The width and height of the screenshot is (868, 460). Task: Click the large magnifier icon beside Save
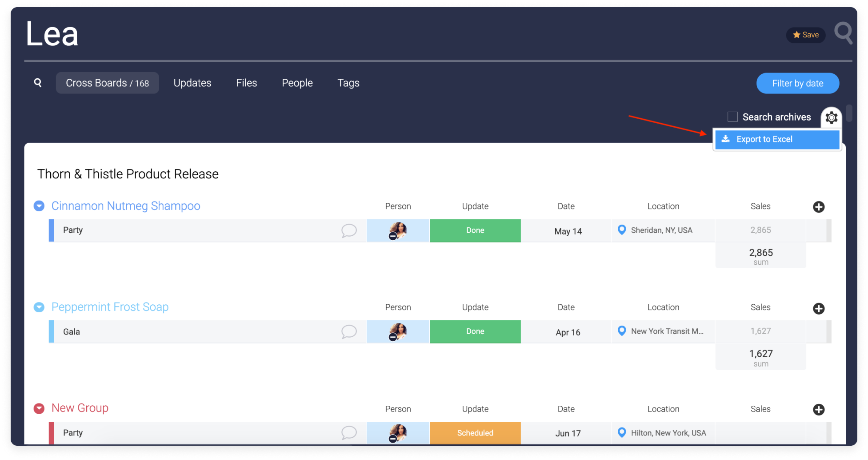pos(843,33)
